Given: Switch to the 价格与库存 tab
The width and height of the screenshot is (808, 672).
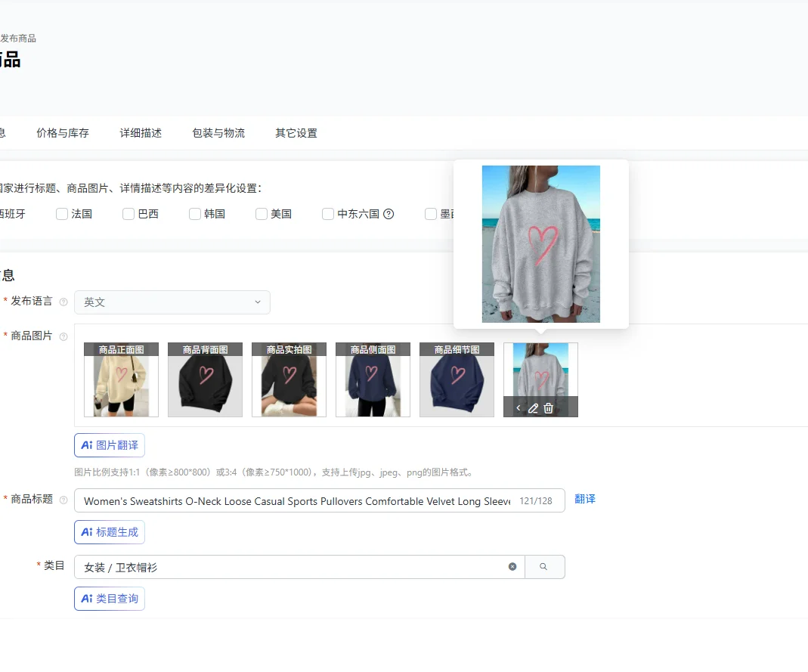Looking at the screenshot, I should 63,132.
